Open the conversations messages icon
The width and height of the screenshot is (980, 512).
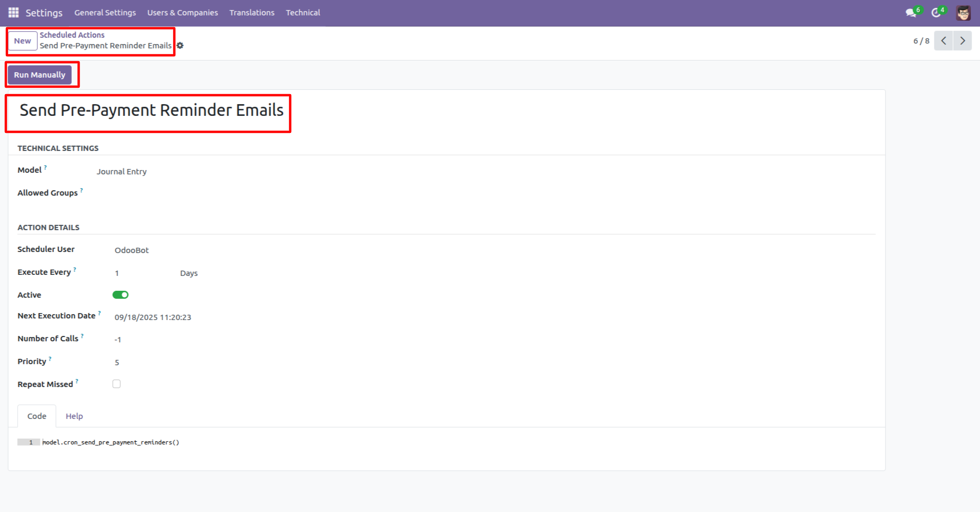coord(911,13)
